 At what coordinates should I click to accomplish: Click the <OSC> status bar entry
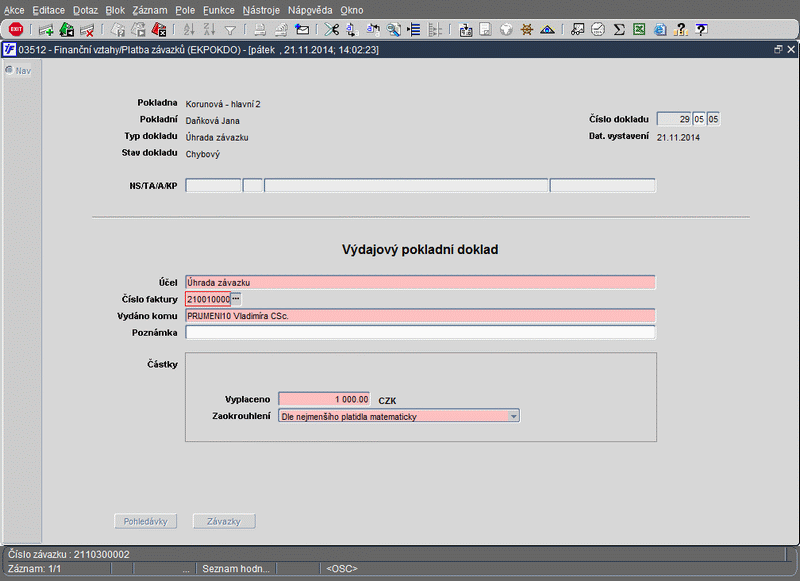pos(342,568)
